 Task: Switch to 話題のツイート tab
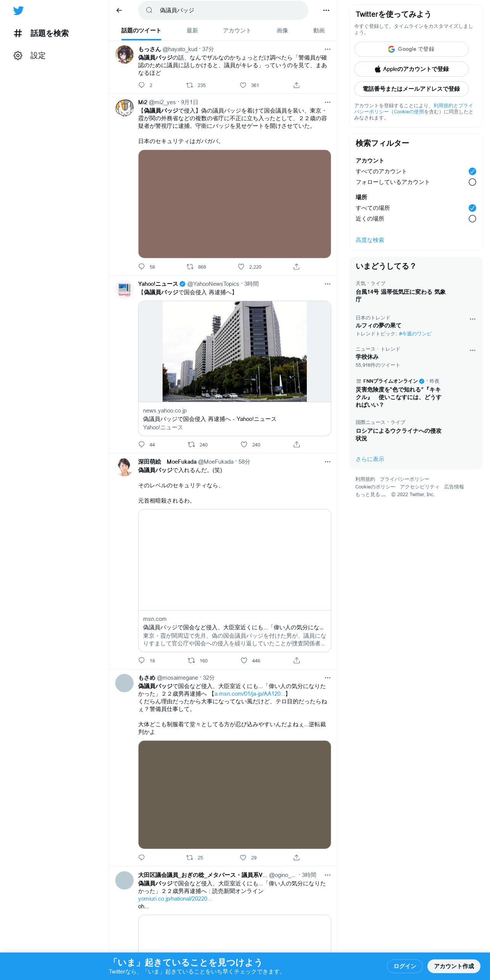pyautogui.click(x=141, y=31)
